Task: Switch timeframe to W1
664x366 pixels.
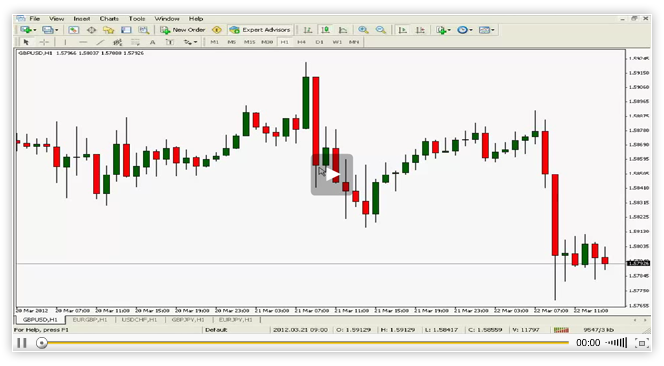Action: coord(337,42)
